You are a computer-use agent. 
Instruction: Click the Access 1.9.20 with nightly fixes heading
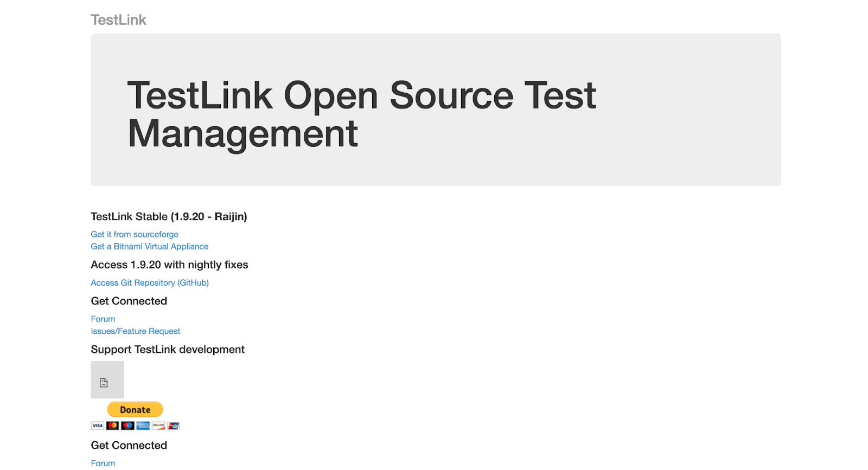click(x=169, y=265)
